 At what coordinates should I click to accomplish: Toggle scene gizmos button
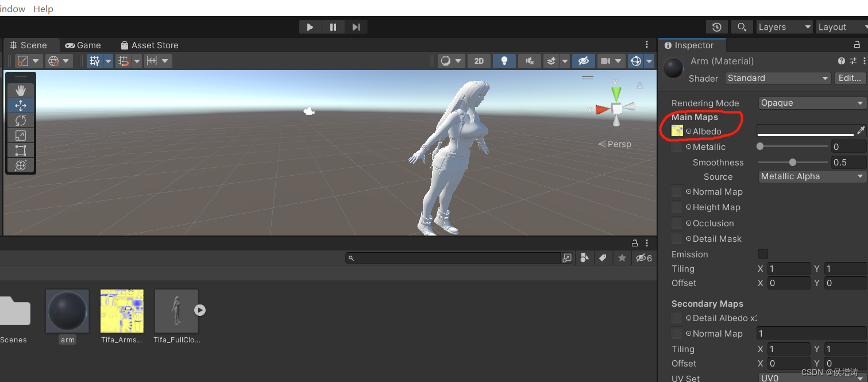[x=635, y=61]
